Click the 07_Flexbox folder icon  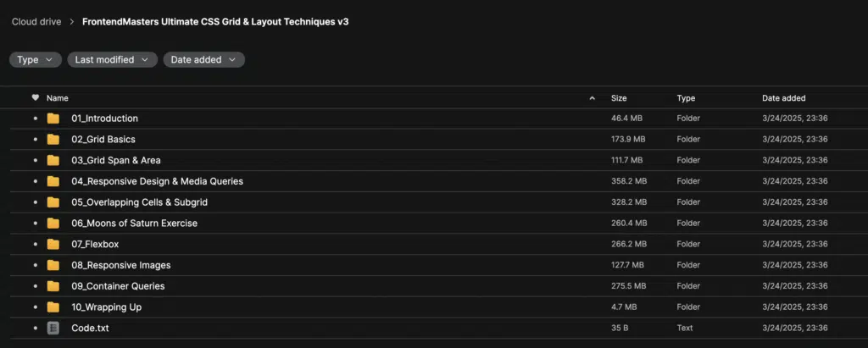53,244
